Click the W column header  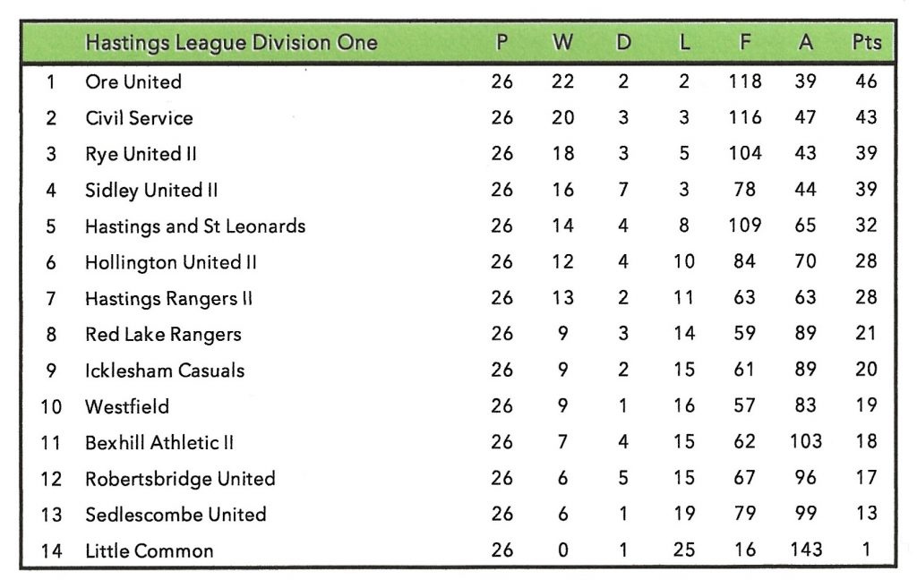[562, 43]
